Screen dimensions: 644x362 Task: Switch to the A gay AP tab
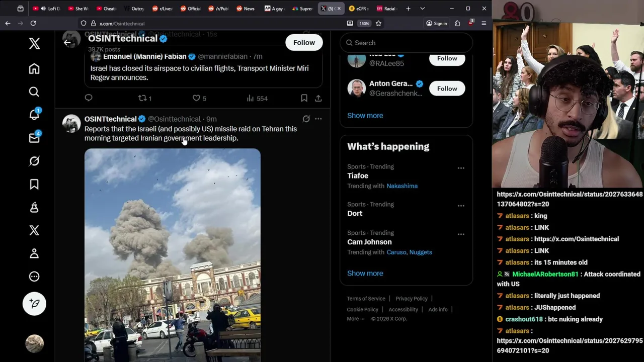[x=274, y=9]
